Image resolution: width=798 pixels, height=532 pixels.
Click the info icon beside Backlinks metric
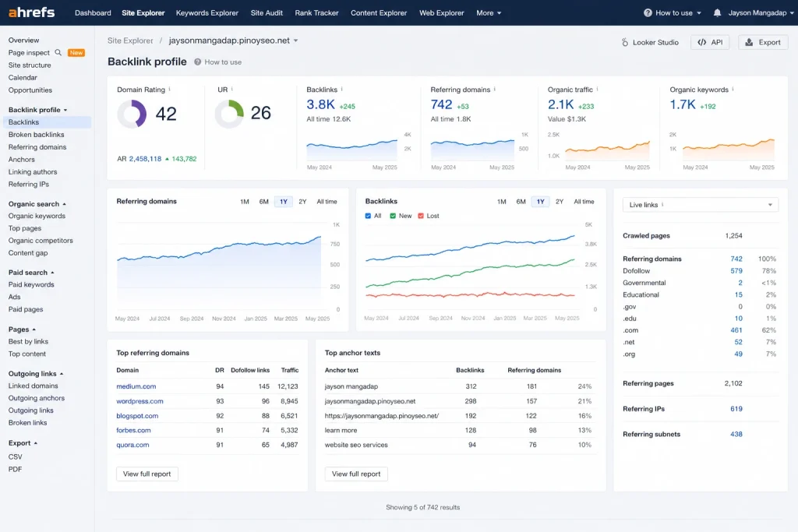pyautogui.click(x=342, y=89)
